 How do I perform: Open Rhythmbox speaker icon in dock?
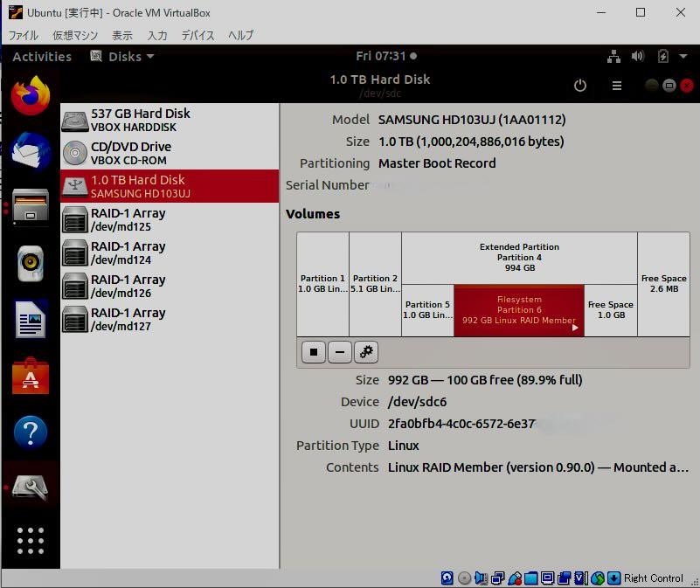31,263
